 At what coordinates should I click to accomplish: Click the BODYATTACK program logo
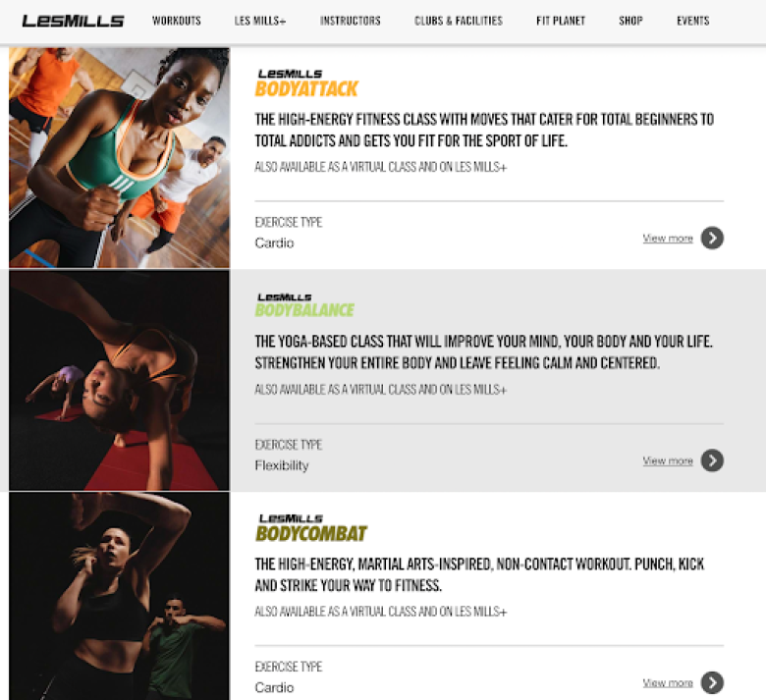306,83
